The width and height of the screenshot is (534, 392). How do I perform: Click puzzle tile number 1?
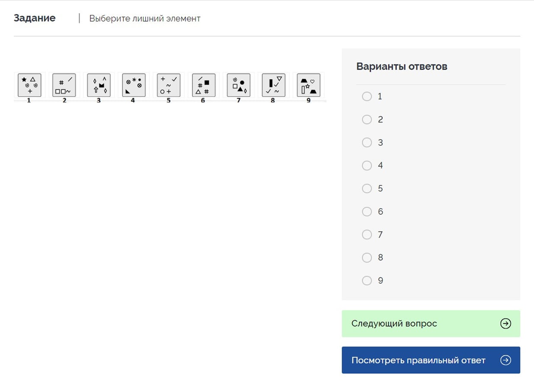point(29,85)
